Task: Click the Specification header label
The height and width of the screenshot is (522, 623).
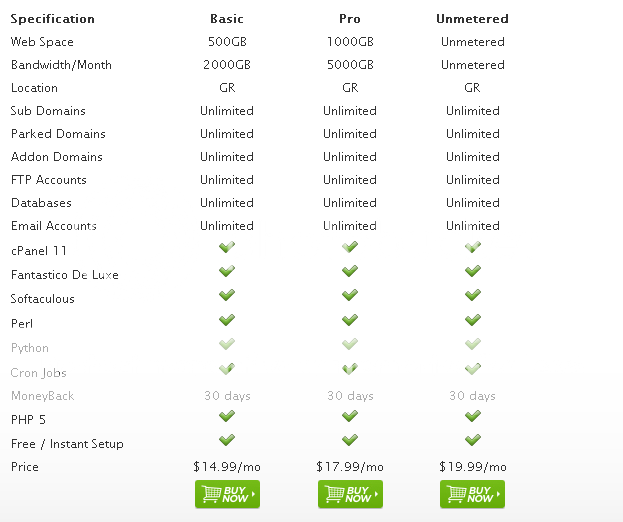Action: [x=53, y=19]
